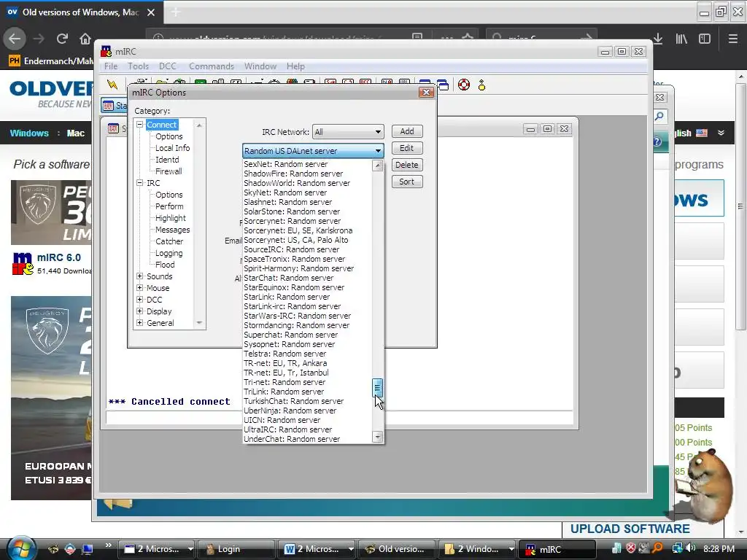Image resolution: width=747 pixels, height=560 pixels.
Task: Click the Status switchbar button icon
Action: [x=109, y=105]
